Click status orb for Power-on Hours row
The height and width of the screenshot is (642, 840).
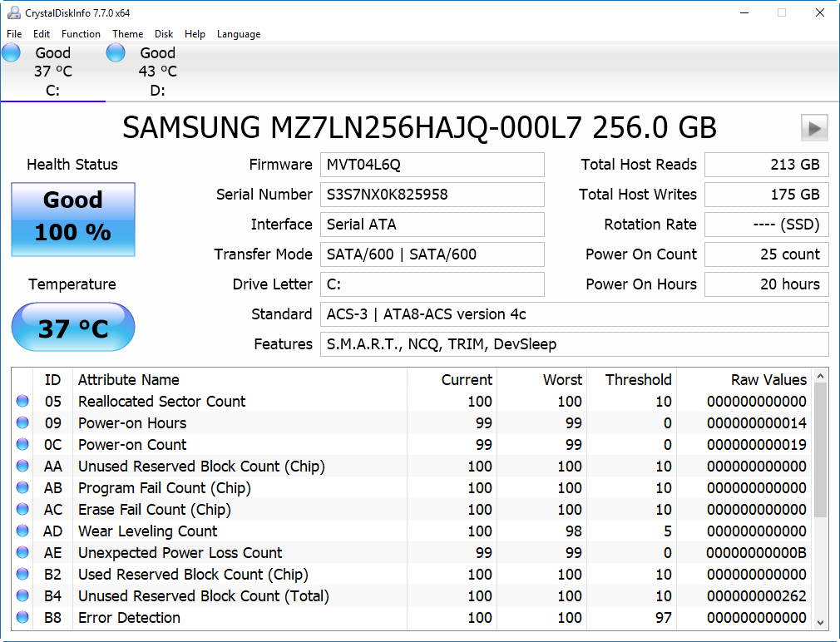22,423
